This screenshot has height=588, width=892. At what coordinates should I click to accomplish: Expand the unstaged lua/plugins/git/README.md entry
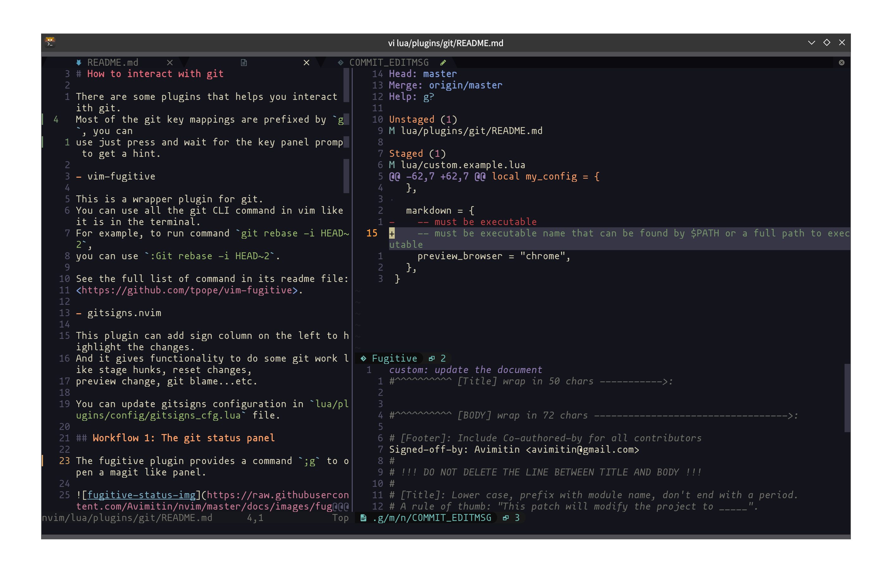tap(471, 131)
